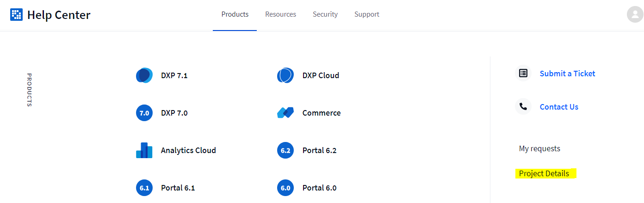The height and width of the screenshot is (203, 644).
Task: Click the Submit a Ticket list icon
Action: tap(523, 73)
